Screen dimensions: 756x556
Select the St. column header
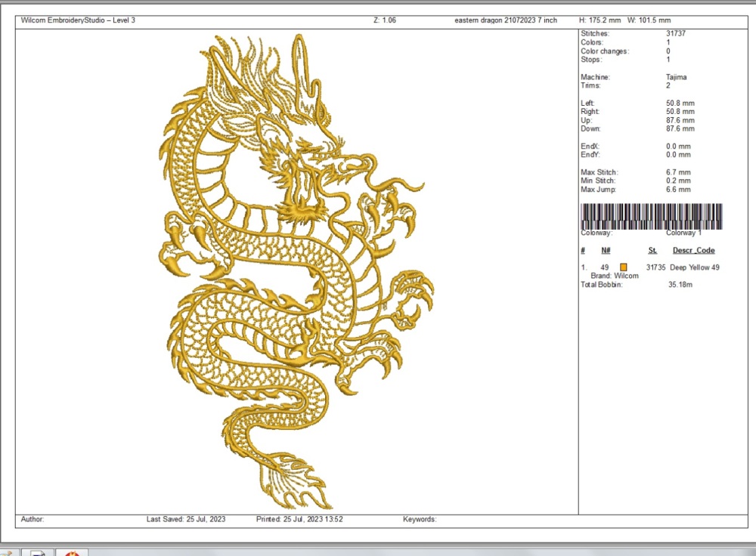point(652,250)
